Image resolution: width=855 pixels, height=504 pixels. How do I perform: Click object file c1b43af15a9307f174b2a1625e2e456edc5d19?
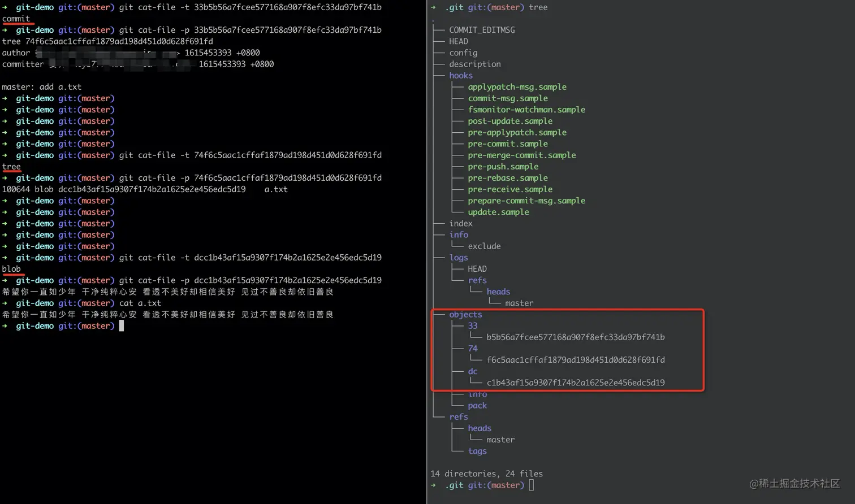(x=576, y=383)
